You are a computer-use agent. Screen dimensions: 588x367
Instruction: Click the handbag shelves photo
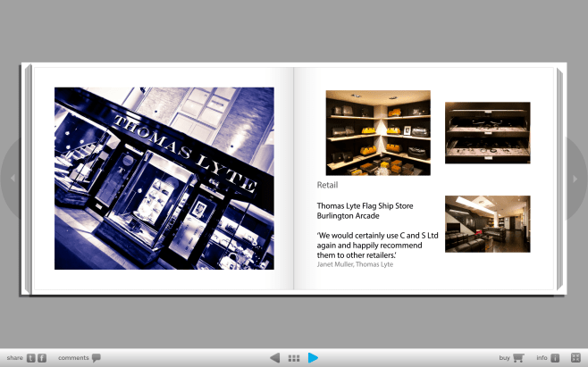pyautogui.click(x=378, y=133)
